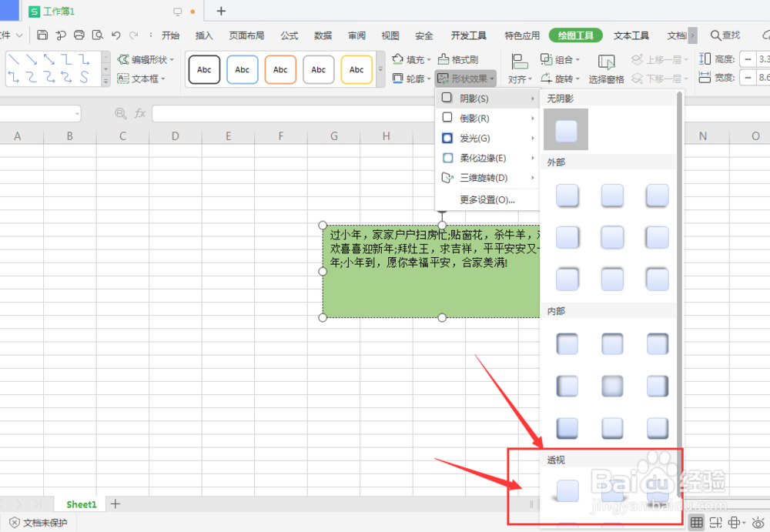Select the S-curve shape in gallery
The image size is (770, 532).
click(84, 77)
